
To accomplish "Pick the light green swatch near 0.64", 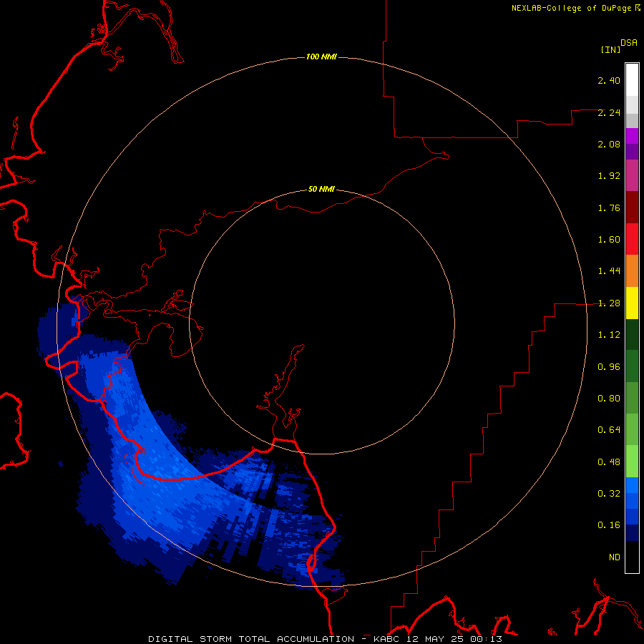I will [632, 430].
